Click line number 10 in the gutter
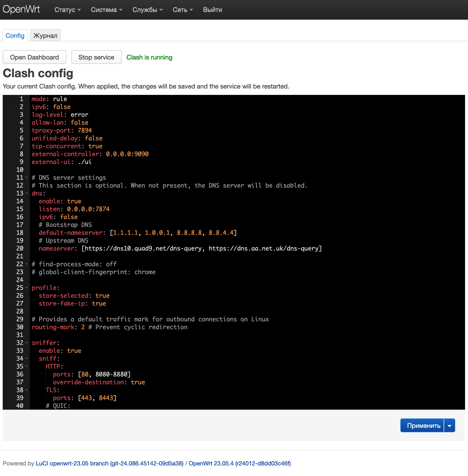Screen dimensions: 468x476 [20, 170]
